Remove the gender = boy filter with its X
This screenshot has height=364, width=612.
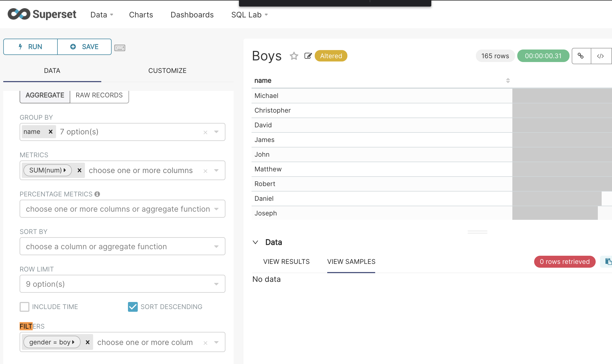pos(88,342)
